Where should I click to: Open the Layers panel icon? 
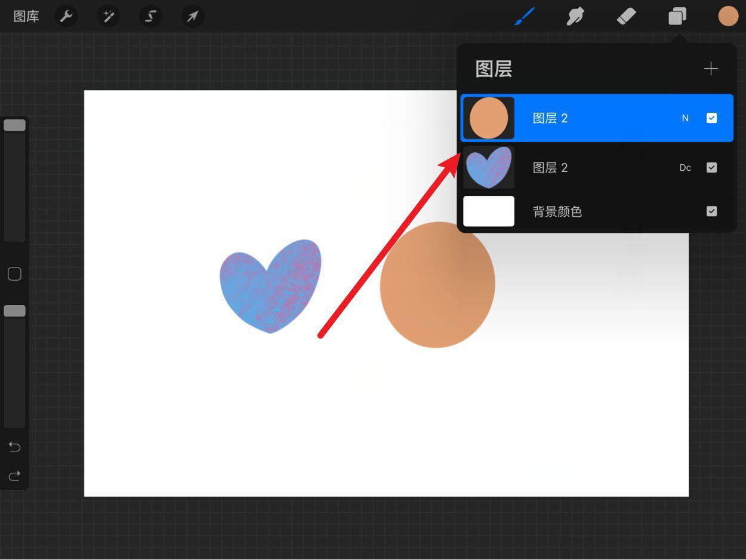677,16
